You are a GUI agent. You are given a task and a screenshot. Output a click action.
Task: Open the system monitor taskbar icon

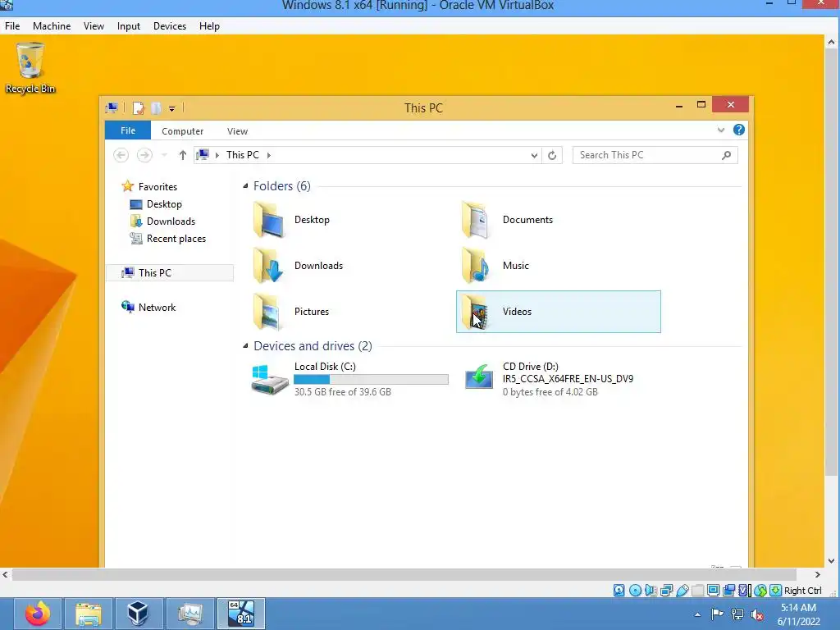point(189,614)
